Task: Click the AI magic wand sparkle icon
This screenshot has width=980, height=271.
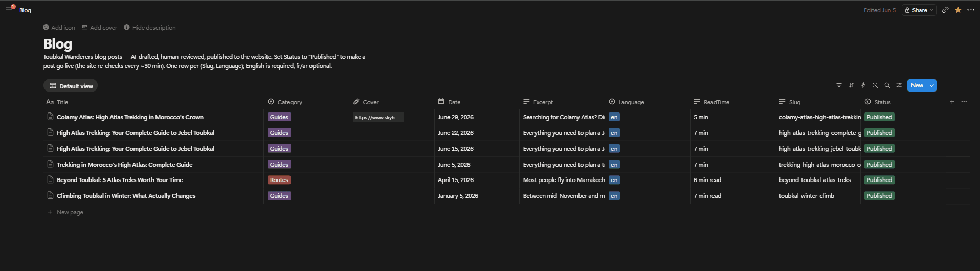Action: (x=875, y=85)
